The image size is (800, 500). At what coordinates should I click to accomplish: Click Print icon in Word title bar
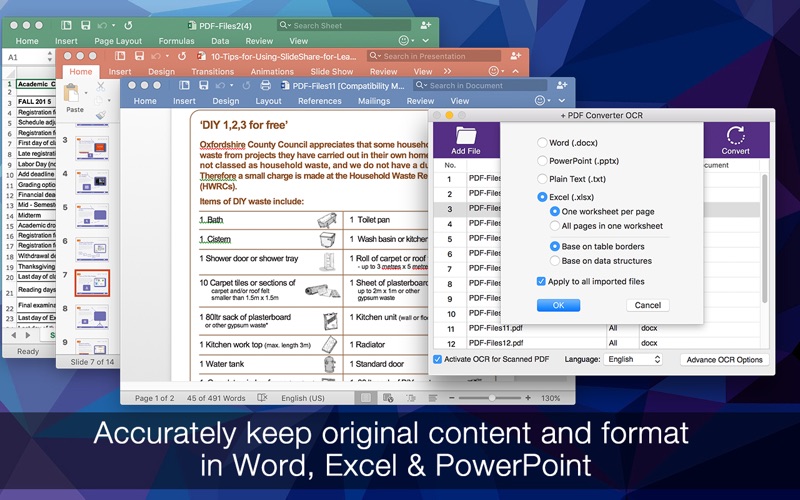tap(265, 85)
